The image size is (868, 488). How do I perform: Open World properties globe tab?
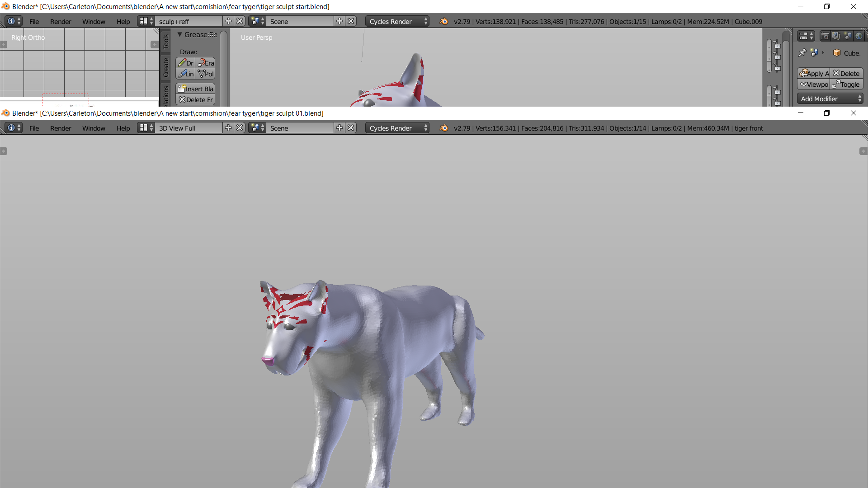click(x=859, y=36)
